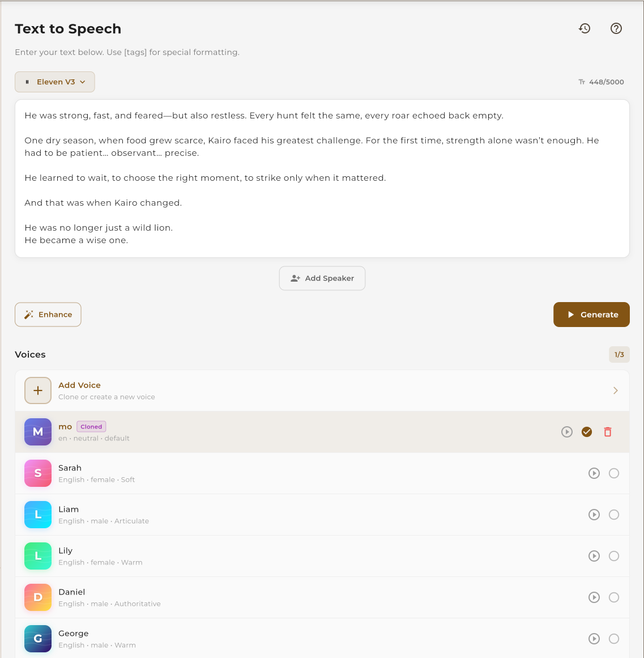The height and width of the screenshot is (658, 644).
Task: Click the 'en · neutral · default' description
Action: pyautogui.click(x=94, y=438)
